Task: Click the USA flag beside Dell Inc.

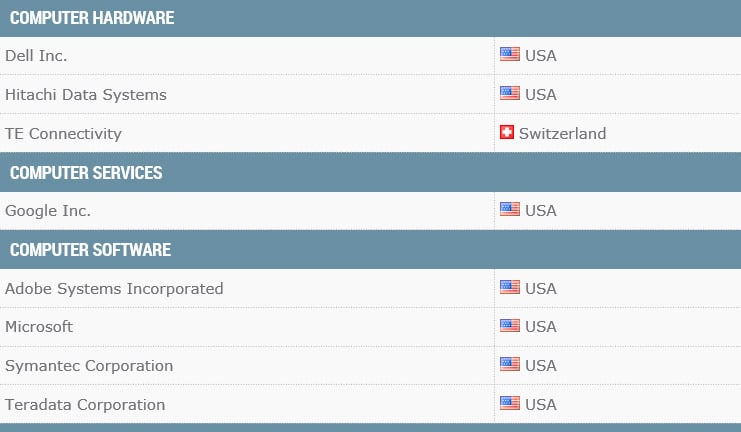Action: coord(510,55)
